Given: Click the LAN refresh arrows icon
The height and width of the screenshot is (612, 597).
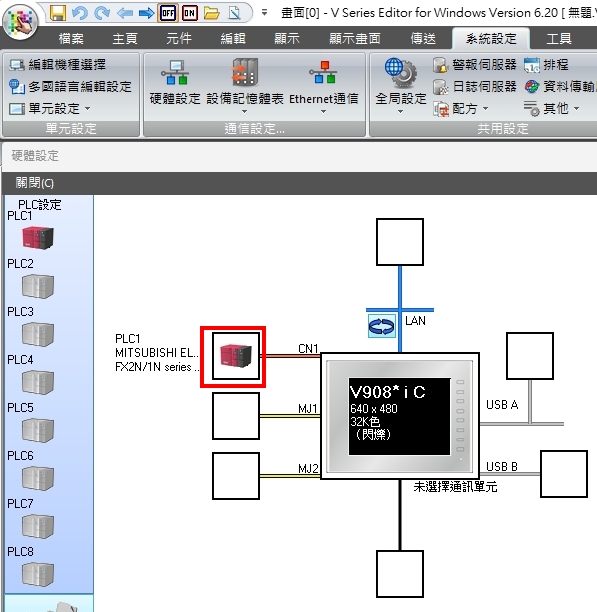Looking at the screenshot, I should pos(382,326).
